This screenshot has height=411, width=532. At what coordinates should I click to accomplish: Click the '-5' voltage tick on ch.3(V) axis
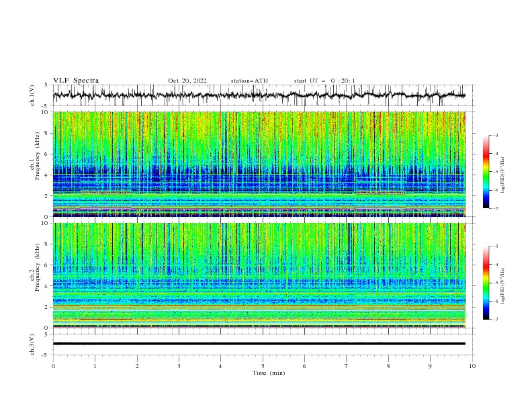point(46,355)
